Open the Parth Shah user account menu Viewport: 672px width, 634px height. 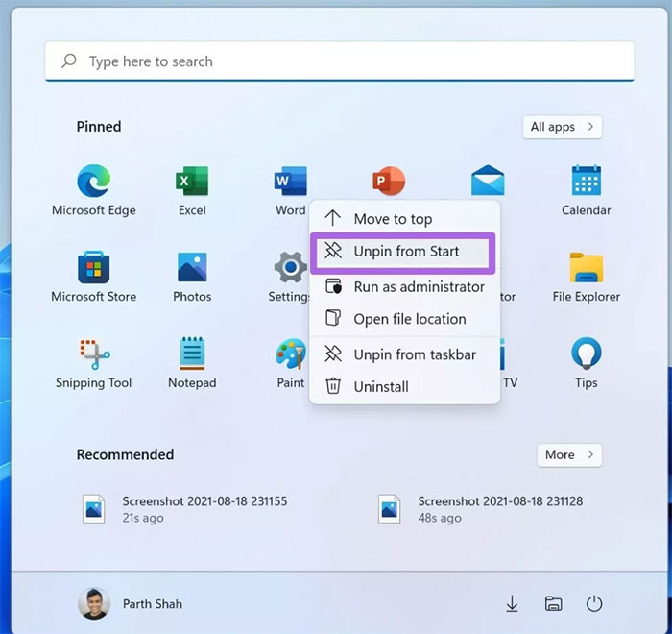[x=130, y=603]
